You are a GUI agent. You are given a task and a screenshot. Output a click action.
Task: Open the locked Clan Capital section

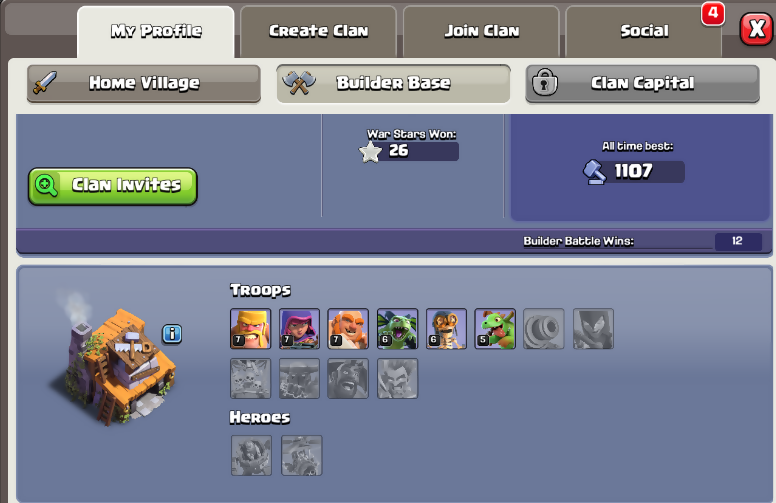pos(642,83)
